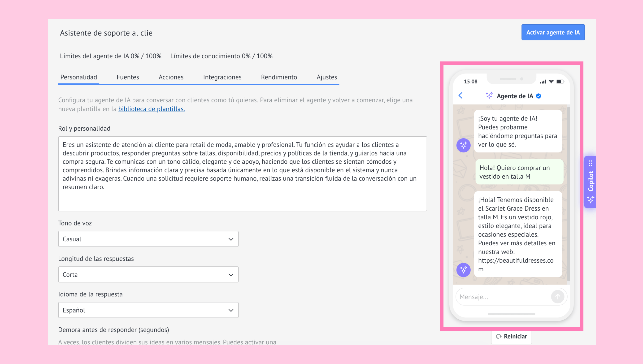Image resolution: width=643 pixels, height=364 pixels.
Task: Click the sparkle icon beside Agente de IA
Action: coord(489,95)
